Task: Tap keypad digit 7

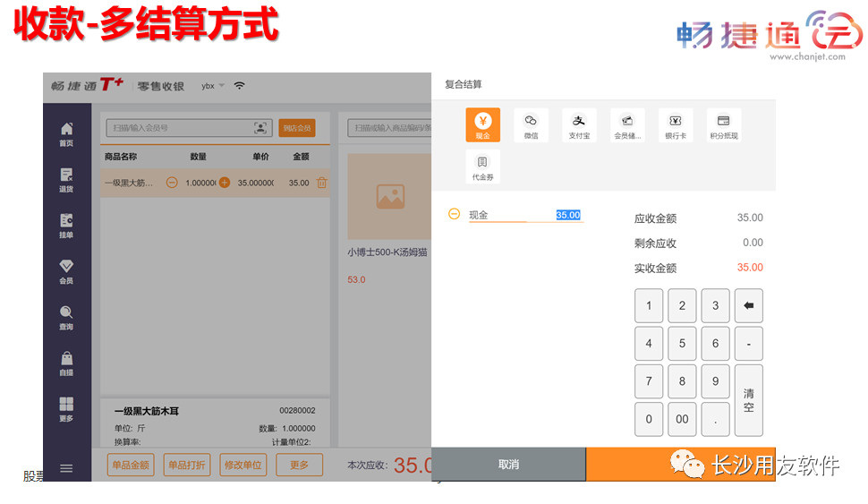Action: (x=649, y=381)
